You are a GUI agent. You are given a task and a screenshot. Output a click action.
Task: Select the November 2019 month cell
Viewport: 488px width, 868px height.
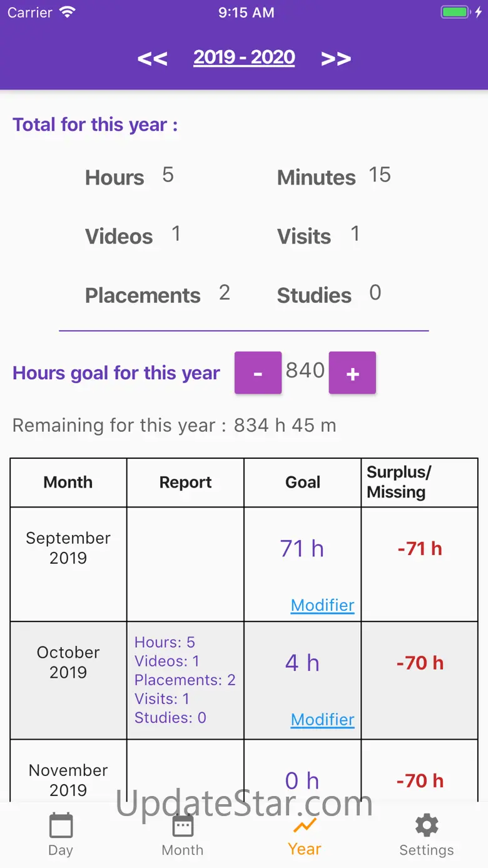[x=68, y=779]
